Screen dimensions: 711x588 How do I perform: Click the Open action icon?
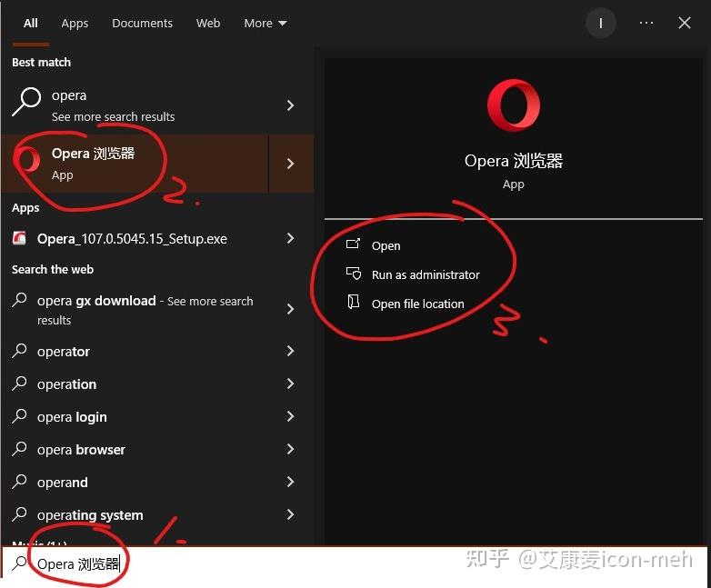[x=354, y=244]
